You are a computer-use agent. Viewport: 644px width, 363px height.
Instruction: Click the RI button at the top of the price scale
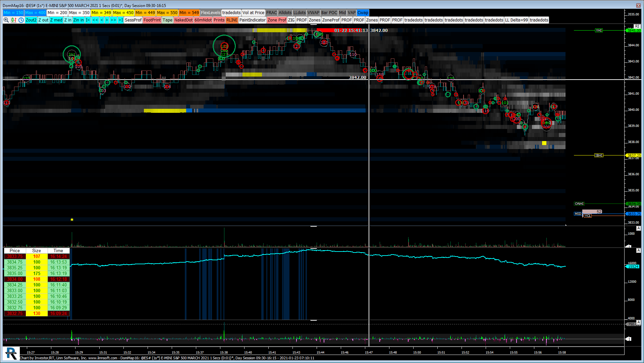pyautogui.click(x=637, y=26)
